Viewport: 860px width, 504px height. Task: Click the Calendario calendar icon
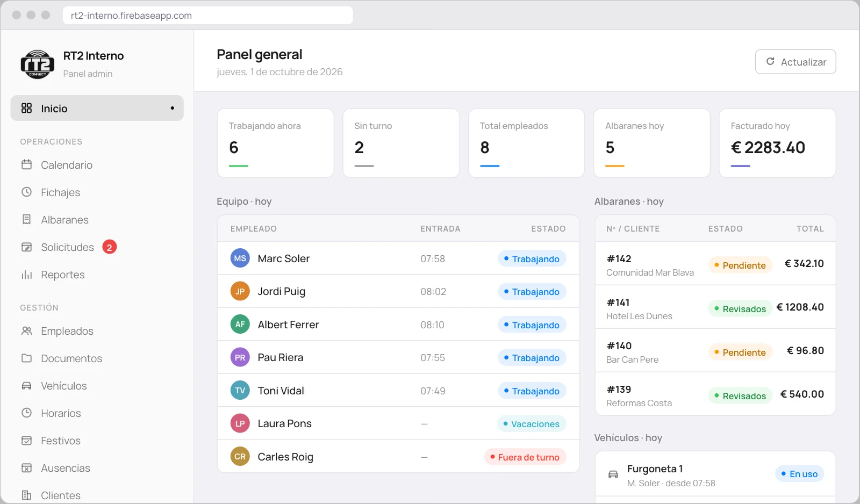26,164
